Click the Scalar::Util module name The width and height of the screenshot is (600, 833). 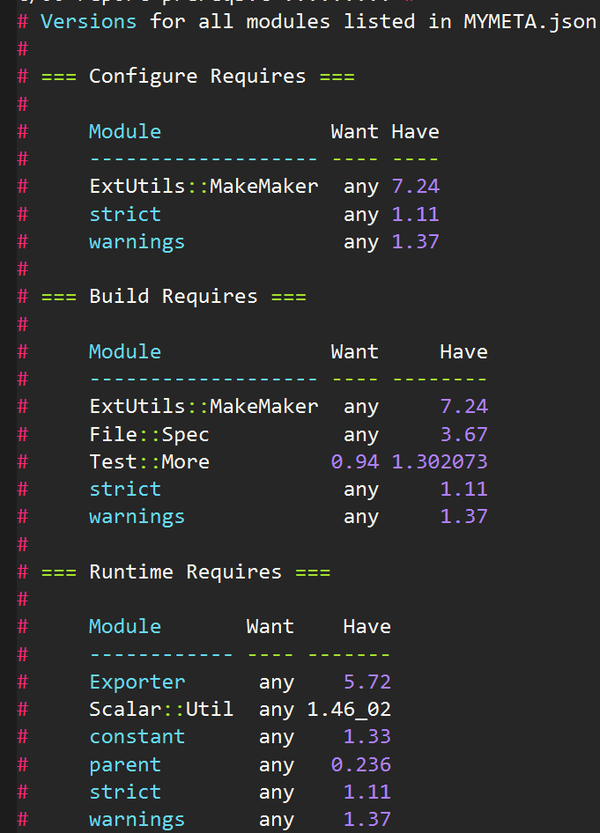(161, 709)
